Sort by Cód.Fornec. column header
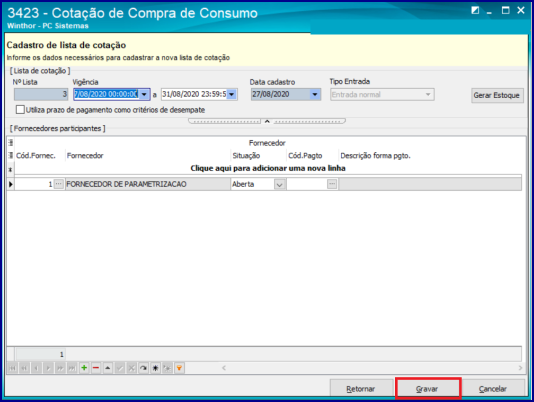Viewport: 534px width, 402px height. point(40,156)
